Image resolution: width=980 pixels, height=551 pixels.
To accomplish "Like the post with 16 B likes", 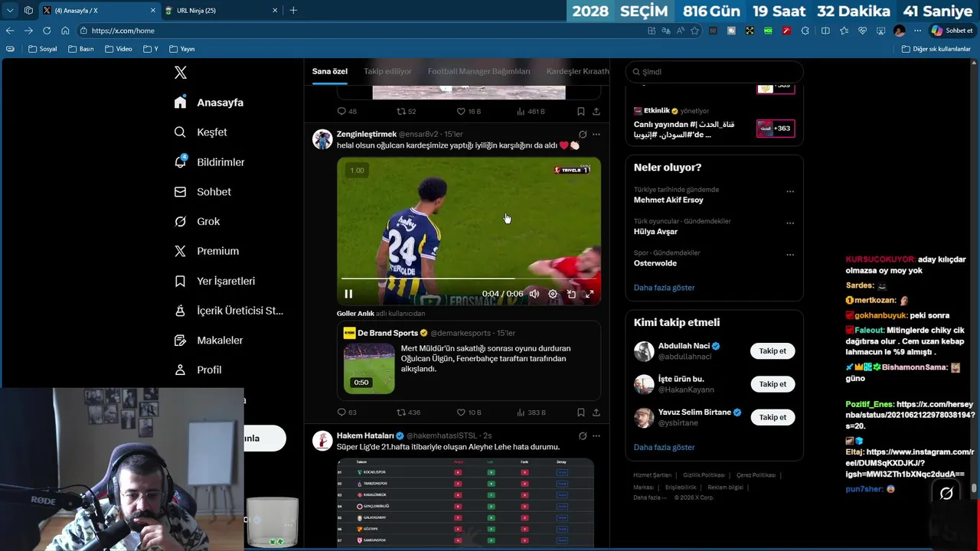I will click(469, 112).
